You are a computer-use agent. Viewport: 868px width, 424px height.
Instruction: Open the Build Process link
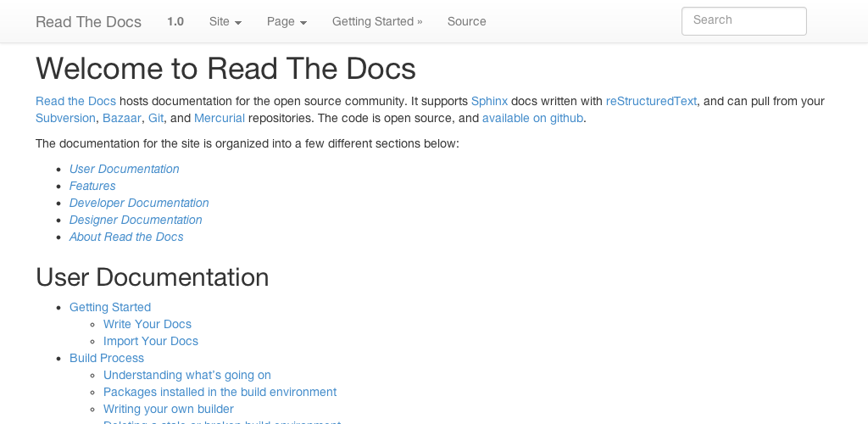(x=107, y=358)
